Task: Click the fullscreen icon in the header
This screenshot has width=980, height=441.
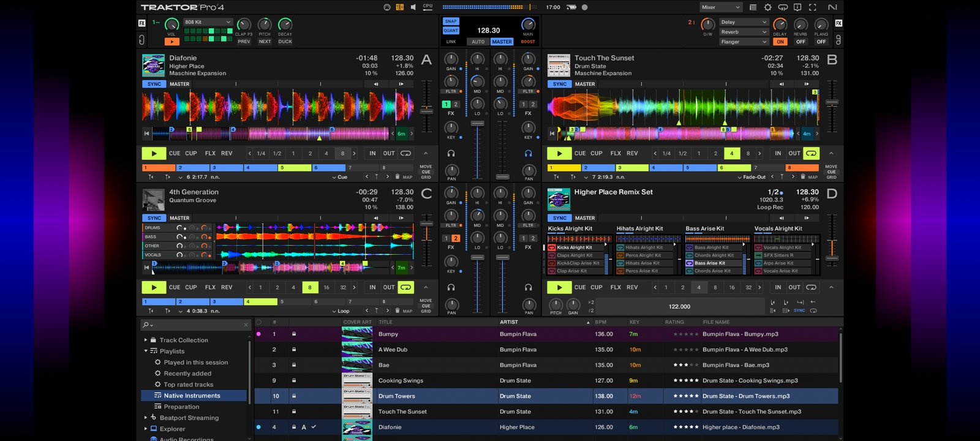Action: click(813, 7)
